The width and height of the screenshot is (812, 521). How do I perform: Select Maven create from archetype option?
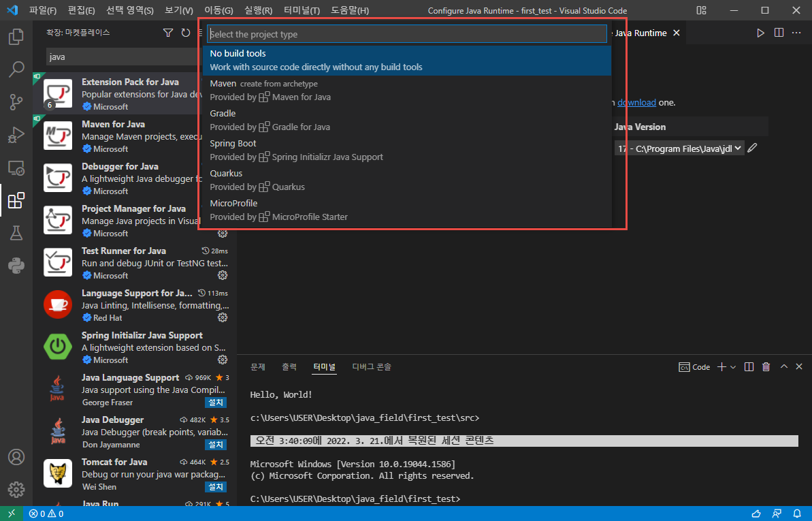(x=406, y=90)
